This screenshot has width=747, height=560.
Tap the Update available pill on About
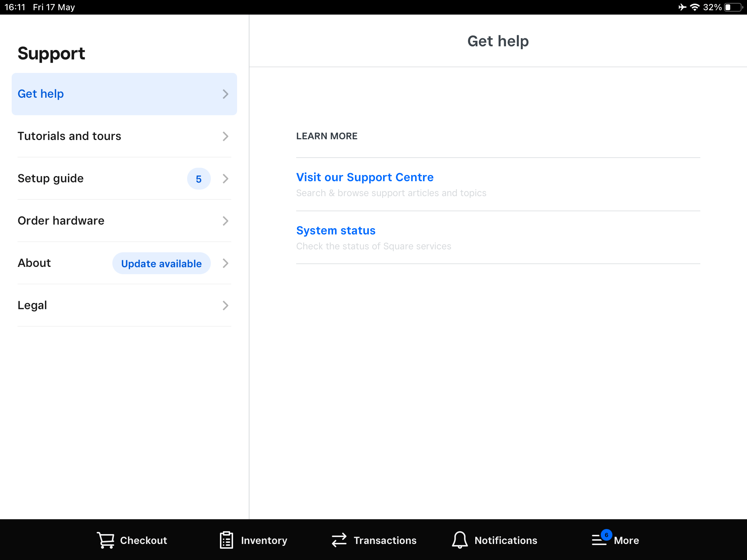pyautogui.click(x=161, y=263)
